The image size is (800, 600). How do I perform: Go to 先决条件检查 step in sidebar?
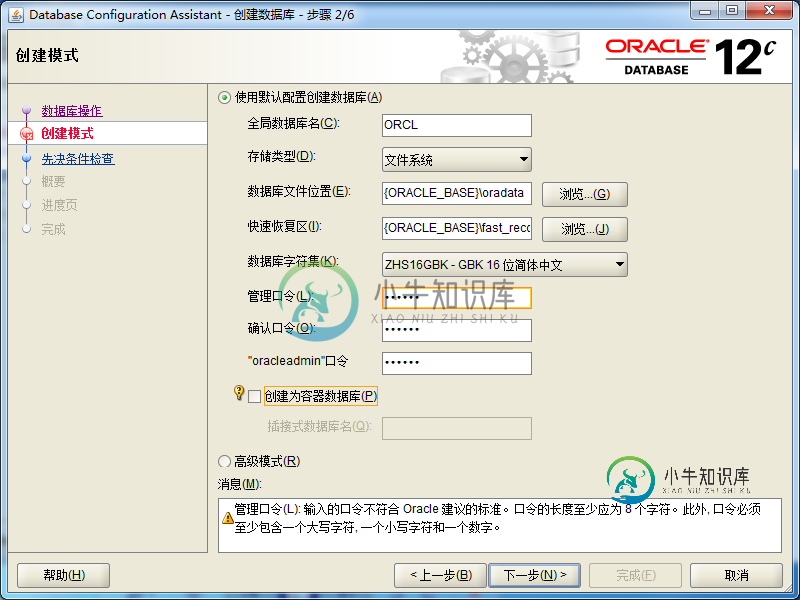coord(78,159)
